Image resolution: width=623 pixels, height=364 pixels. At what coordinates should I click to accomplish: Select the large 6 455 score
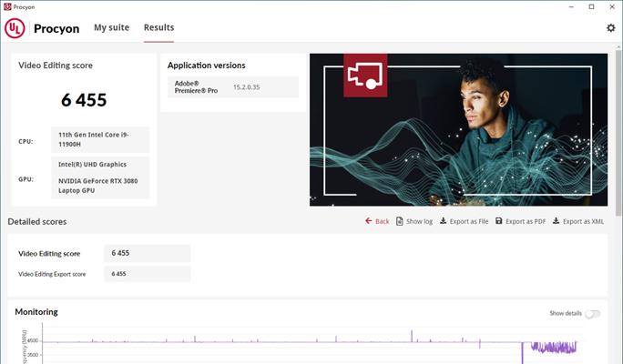coord(84,100)
